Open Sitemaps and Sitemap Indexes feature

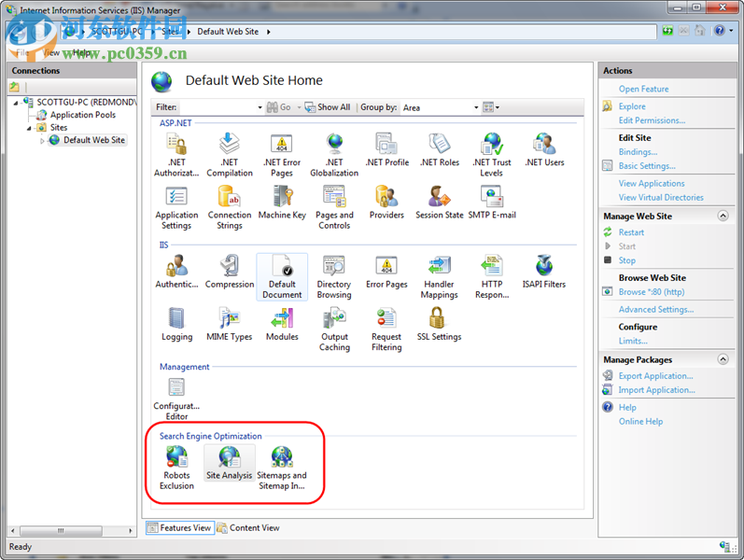(282, 468)
